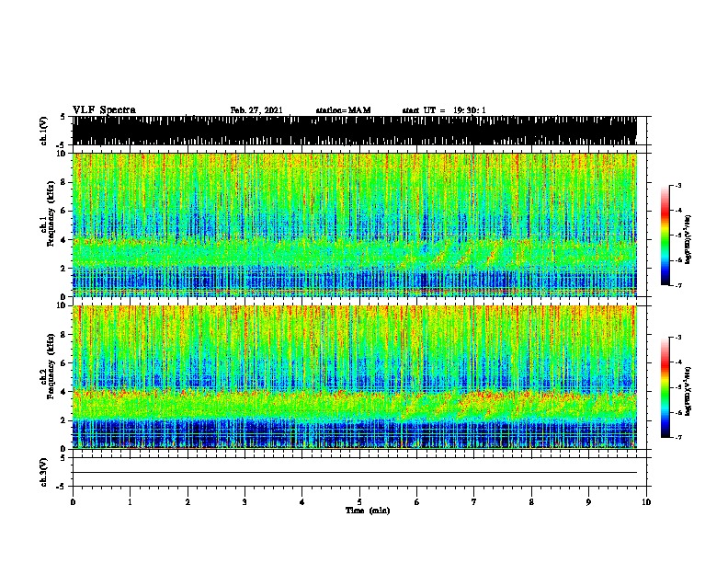Screen dimensions: 728x563
Task: Click the "8" kHz tick of ch.1 spectrogram
Action: [x=64, y=182]
